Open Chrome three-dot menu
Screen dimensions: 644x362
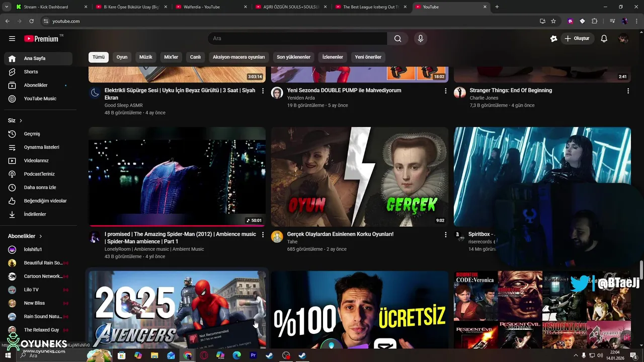pyautogui.click(x=636, y=21)
